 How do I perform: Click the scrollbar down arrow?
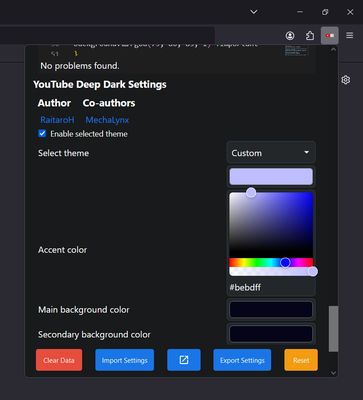coord(333,373)
